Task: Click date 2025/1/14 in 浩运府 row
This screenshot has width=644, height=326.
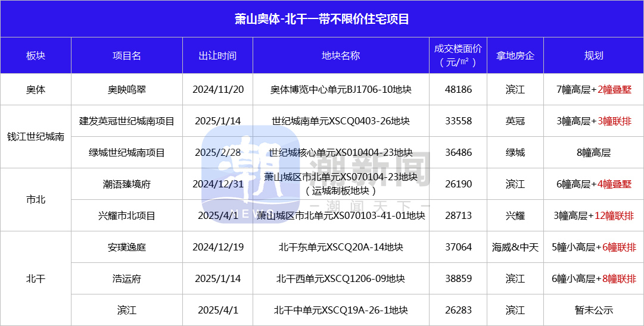Action: pyautogui.click(x=217, y=279)
